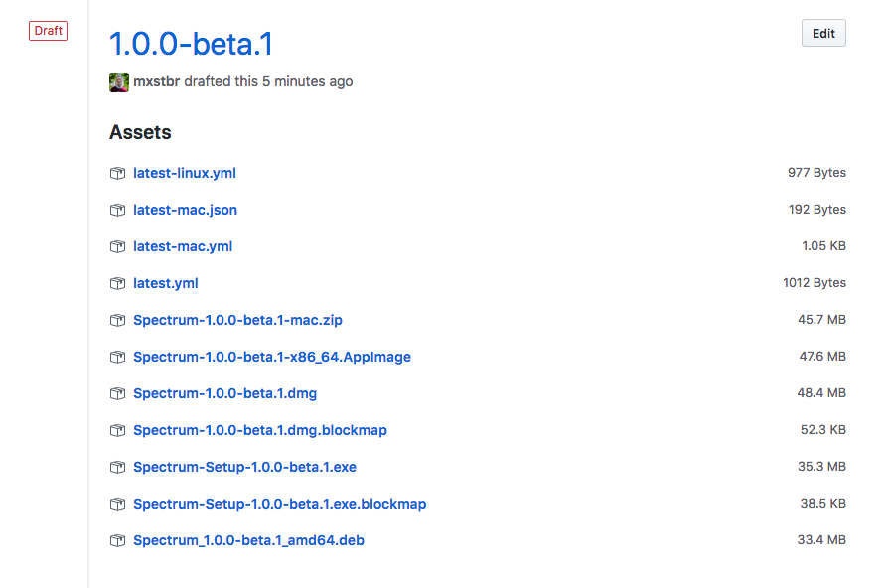Open mxstbr's user profile link

tap(157, 81)
